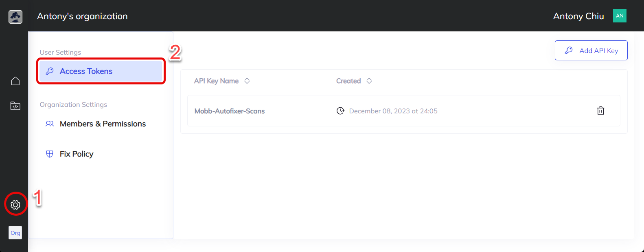
Task: Click the clock icon beside creation date
Action: point(340,111)
